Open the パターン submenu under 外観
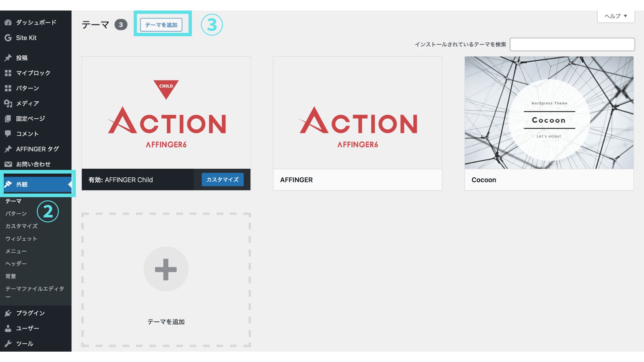 click(16, 214)
